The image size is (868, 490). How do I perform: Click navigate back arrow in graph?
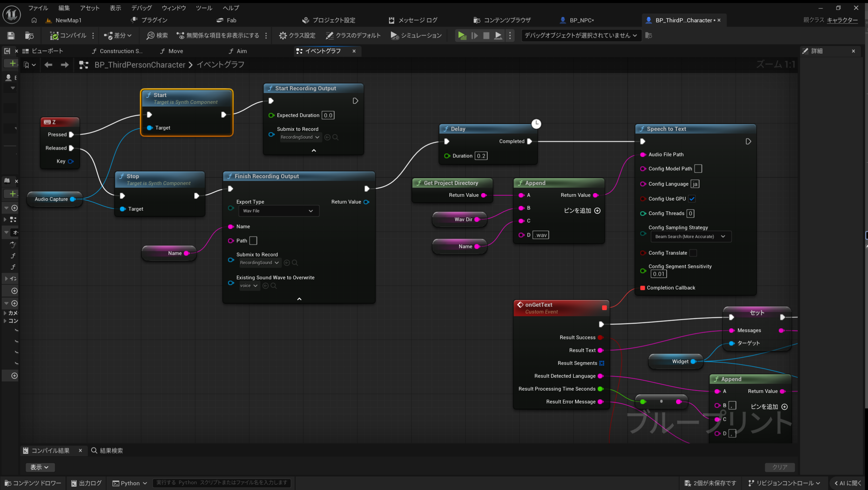tap(48, 65)
